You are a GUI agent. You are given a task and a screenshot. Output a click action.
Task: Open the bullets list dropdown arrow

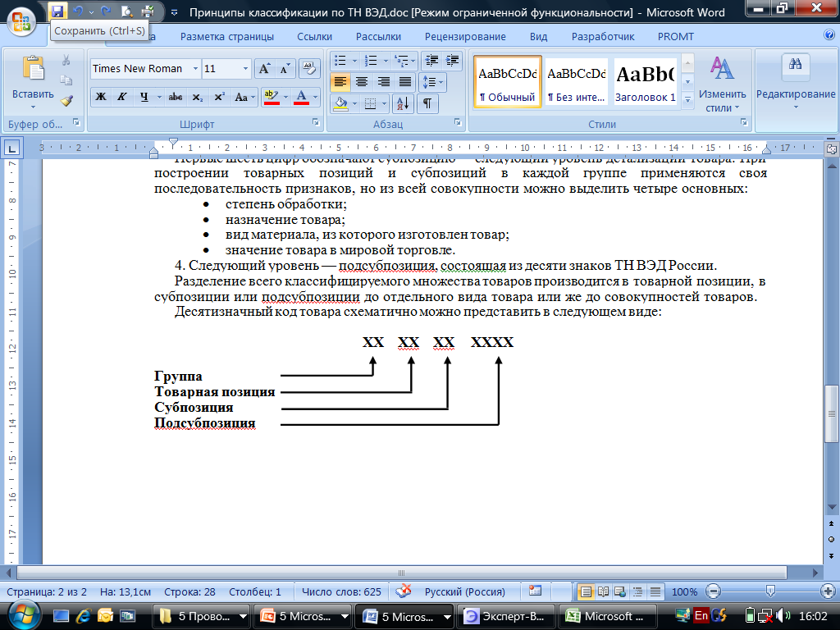[354, 61]
